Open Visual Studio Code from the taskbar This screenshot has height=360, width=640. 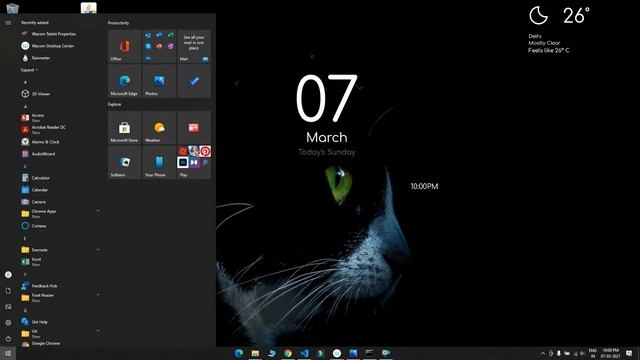tap(304, 353)
